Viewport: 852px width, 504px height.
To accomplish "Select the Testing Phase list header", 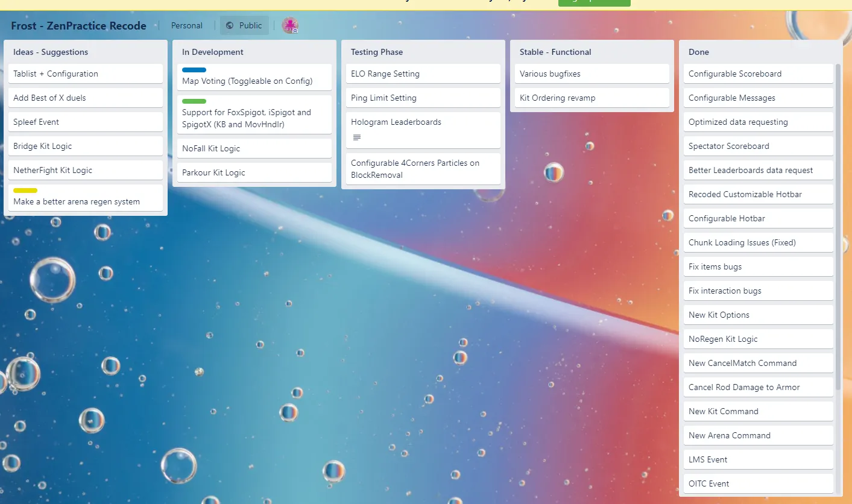I will pos(377,52).
